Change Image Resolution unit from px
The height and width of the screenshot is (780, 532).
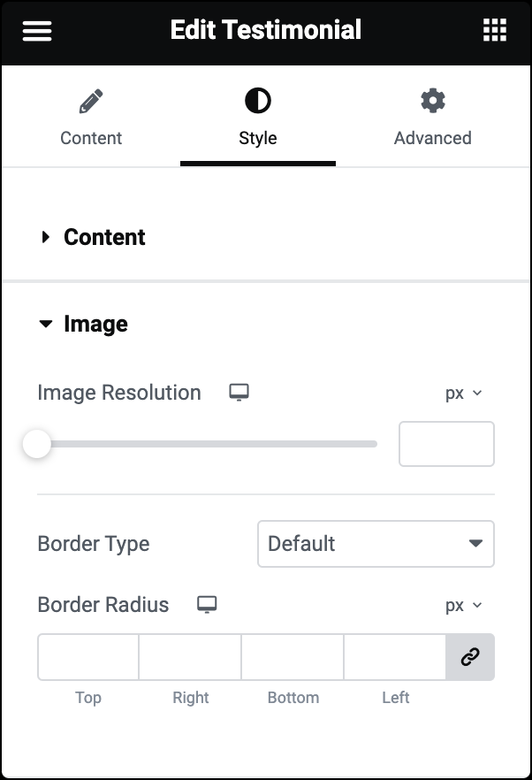point(464,393)
